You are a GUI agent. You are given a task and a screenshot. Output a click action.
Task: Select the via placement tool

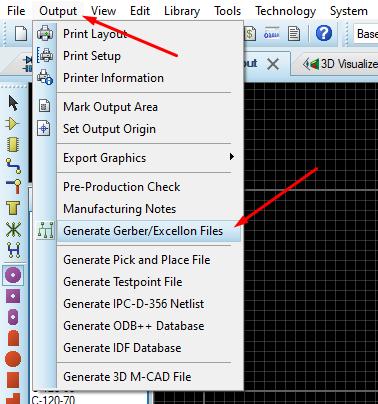[x=13, y=187]
